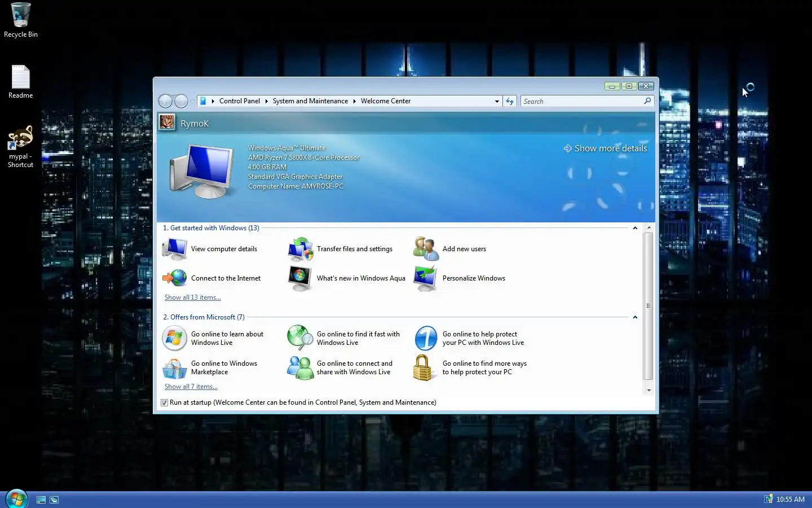
Task: Open the Start menu orb
Action: click(16, 498)
